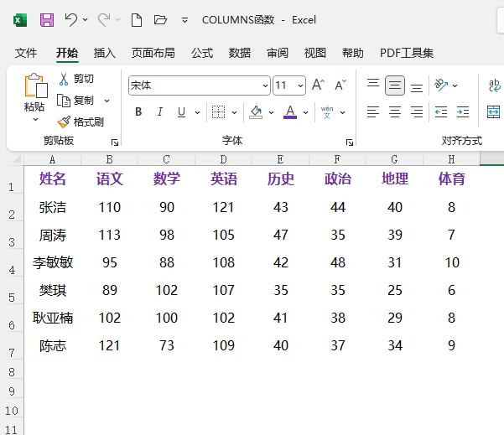The image size is (504, 435).
Task: Click the wrap text icon
Action: 495,85
